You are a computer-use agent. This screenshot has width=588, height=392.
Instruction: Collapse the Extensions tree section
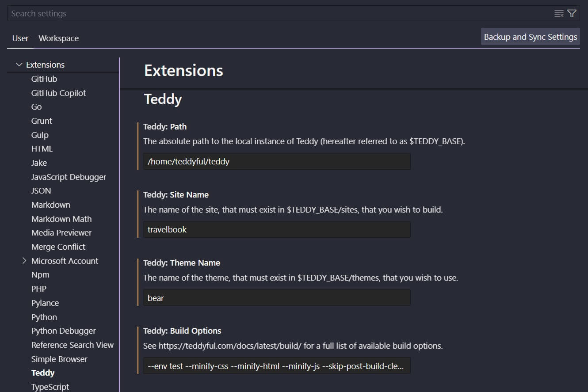(x=19, y=65)
